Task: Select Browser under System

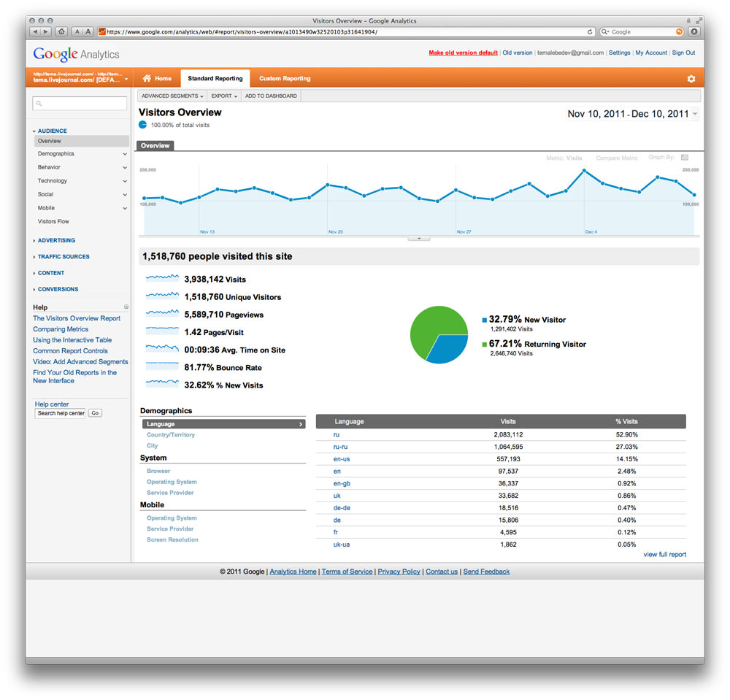Action: (x=158, y=471)
